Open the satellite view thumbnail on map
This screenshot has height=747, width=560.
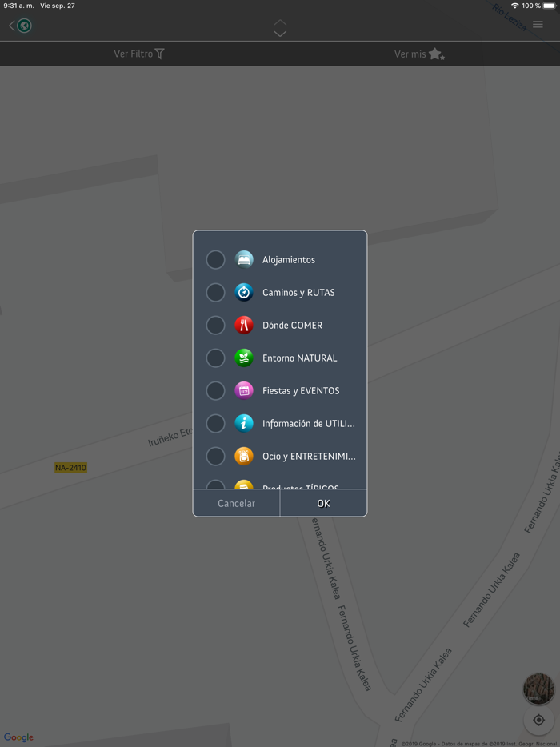[x=538, y=689]
